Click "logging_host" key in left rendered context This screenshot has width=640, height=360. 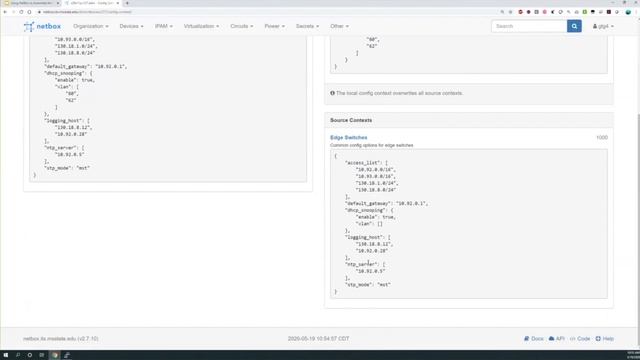[64, 121]
